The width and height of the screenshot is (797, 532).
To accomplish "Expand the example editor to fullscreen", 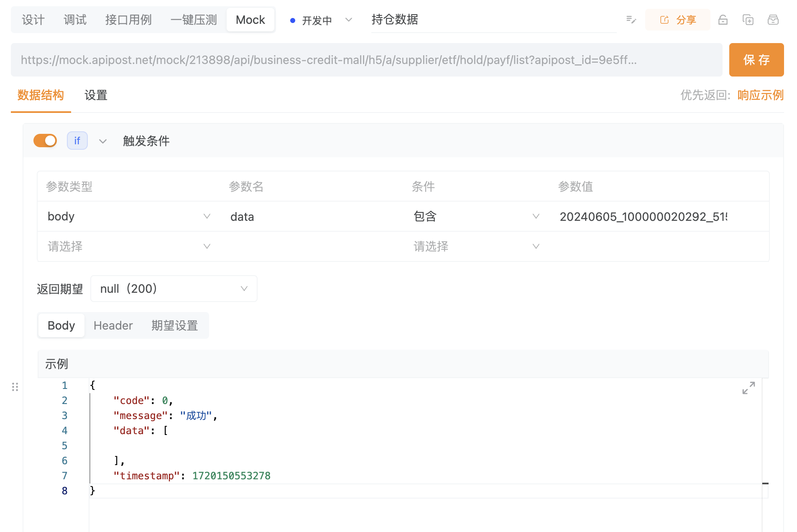I will tap(748, 388).
